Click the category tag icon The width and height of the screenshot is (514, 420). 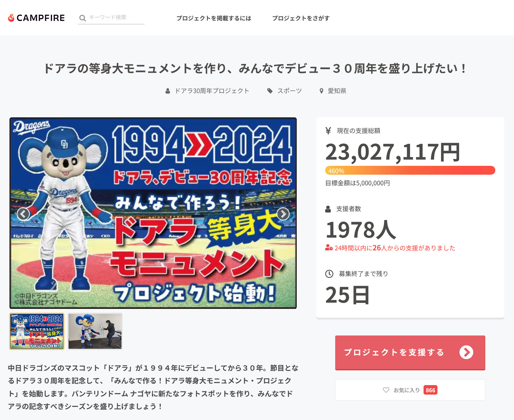point(270,91)
